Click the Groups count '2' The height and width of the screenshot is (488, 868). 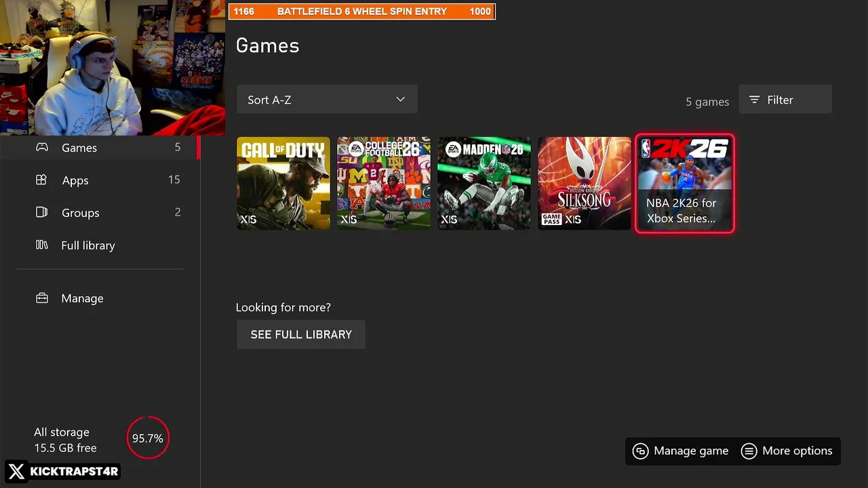coord(178,212)
